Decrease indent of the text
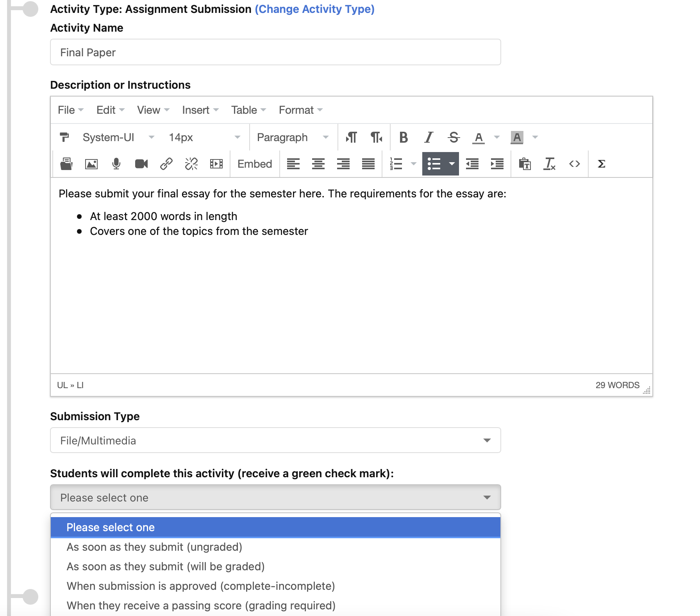This screenshot has width=700, height=616. pyautogui.click(x=472, y=164)
